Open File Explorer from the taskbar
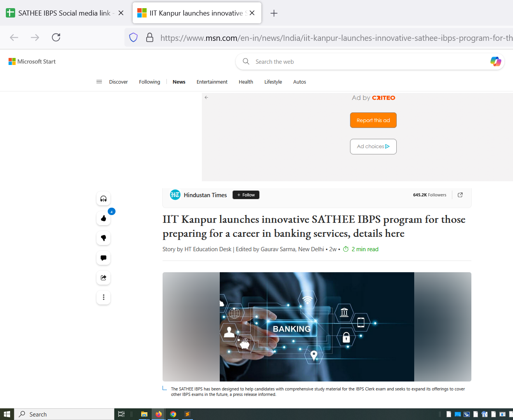Image resolution: width=513 pixels, height=420 pixels. [x=144, y=414]
